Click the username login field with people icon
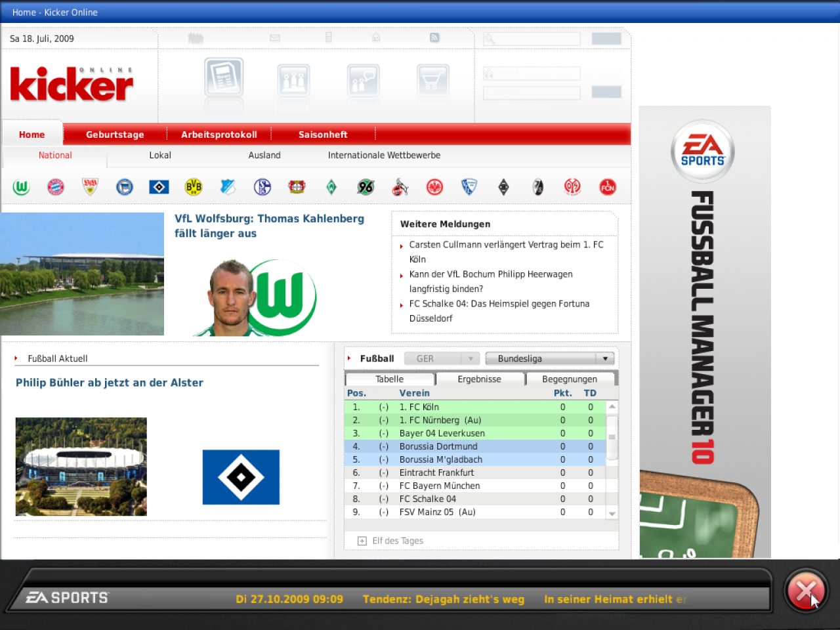The height and width of the screenshot is (630, 840). pyautogui.click(x=532, y=73)
